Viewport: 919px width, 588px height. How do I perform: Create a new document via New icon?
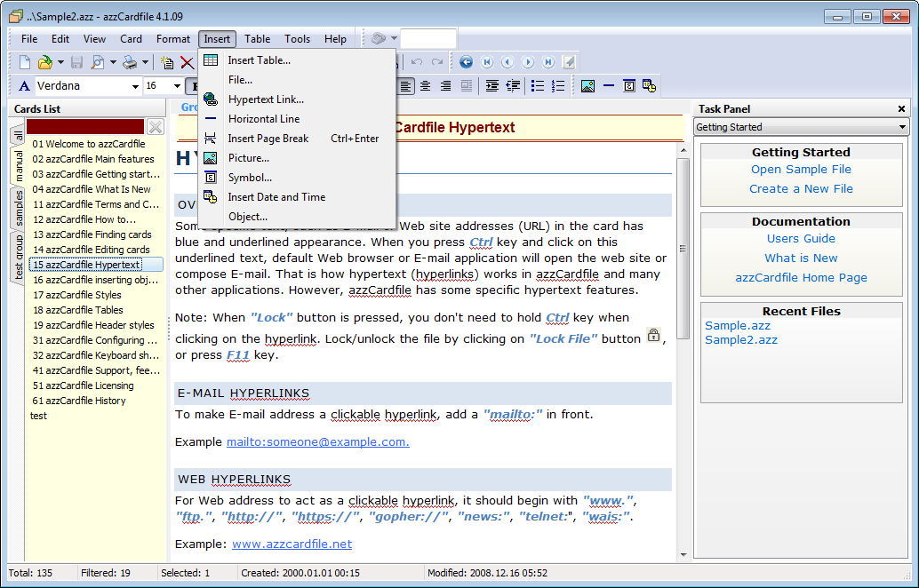pos(24,60)
